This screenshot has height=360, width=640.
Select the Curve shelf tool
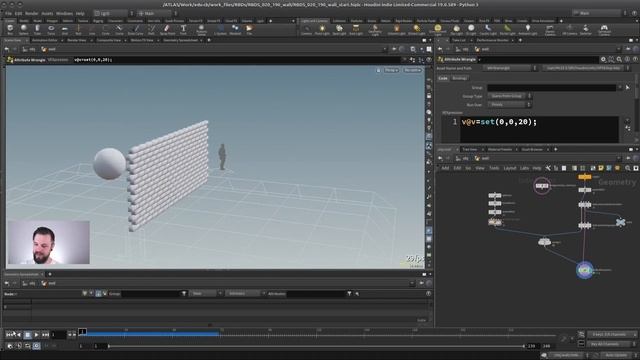tap(119, 30)
